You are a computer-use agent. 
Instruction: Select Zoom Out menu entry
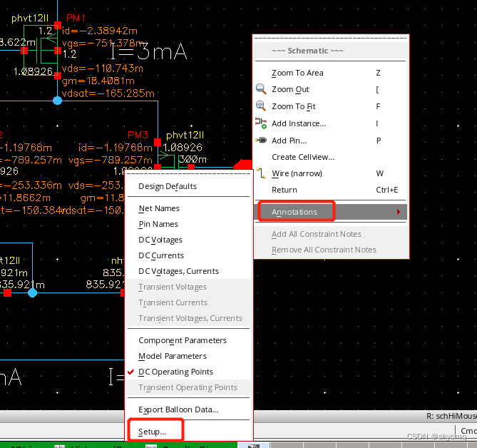tap(330, 89)
